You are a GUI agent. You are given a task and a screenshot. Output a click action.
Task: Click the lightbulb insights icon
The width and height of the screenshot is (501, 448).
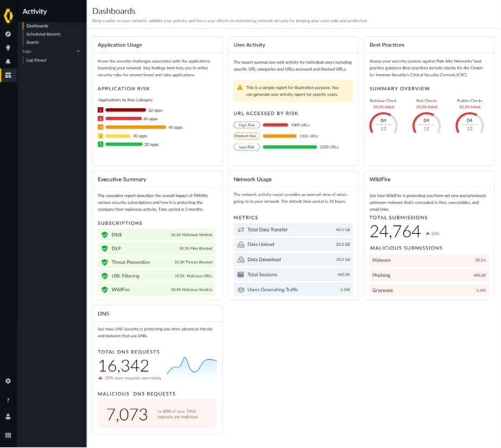coord(8,48)
